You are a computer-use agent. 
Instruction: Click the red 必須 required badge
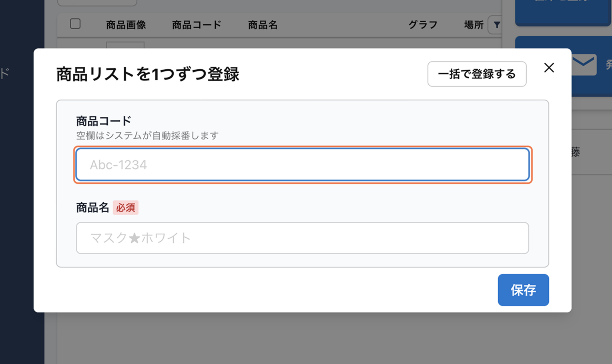tap(126, 208)
